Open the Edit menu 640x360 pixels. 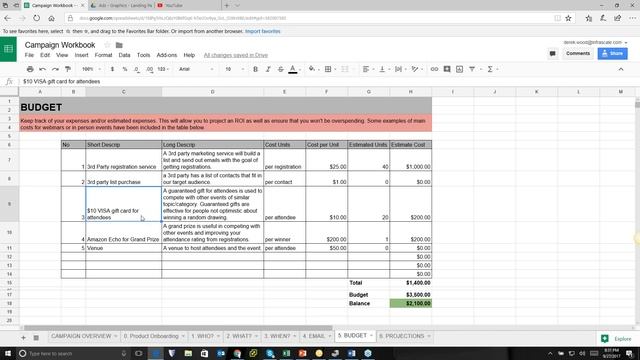point(45,55)
